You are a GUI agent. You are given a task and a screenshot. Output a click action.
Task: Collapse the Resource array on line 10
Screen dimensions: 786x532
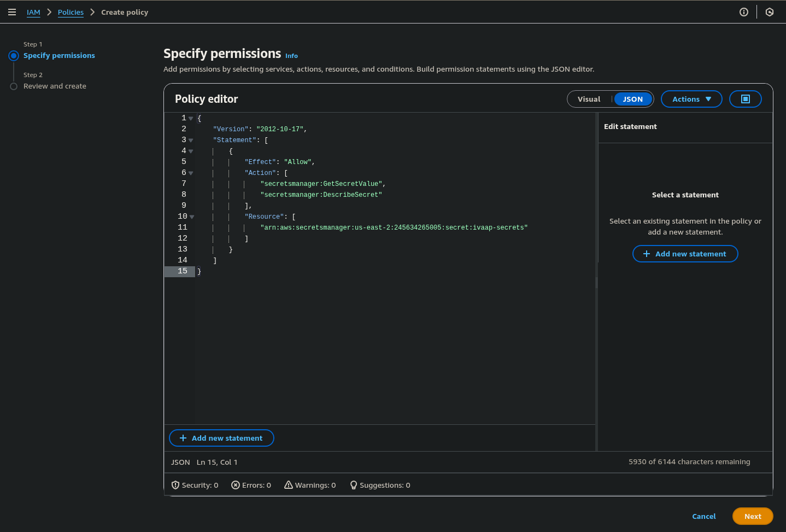coord(192,217)
